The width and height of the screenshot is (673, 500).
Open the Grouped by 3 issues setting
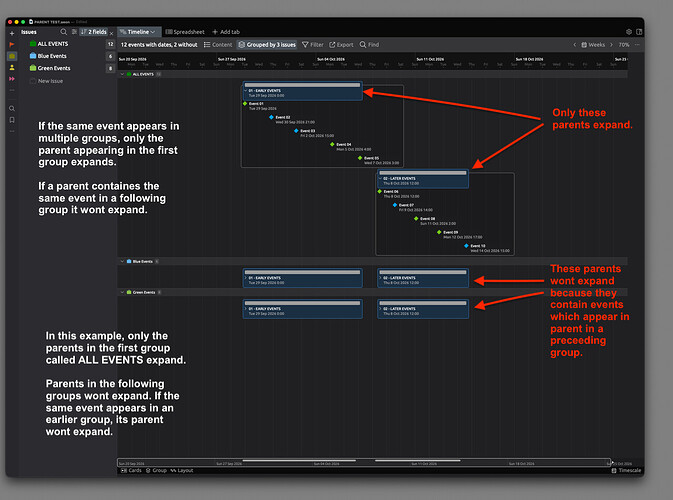point(267,45)
